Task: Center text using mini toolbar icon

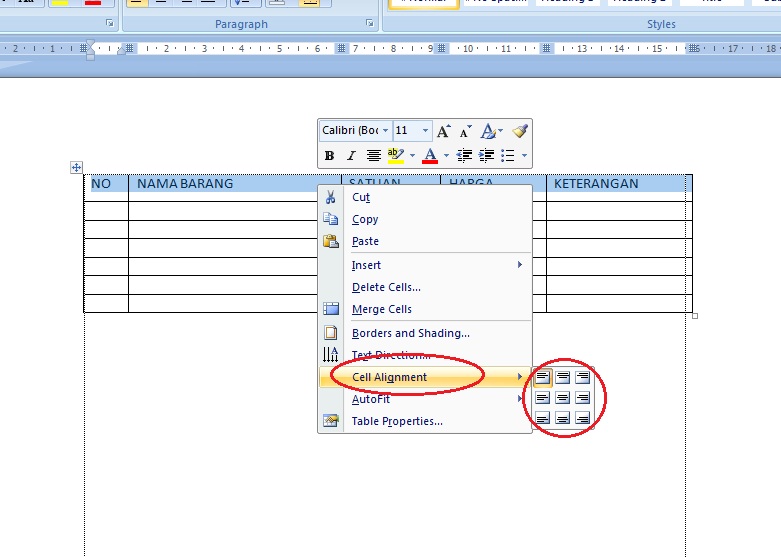Action: pos(374,156)
